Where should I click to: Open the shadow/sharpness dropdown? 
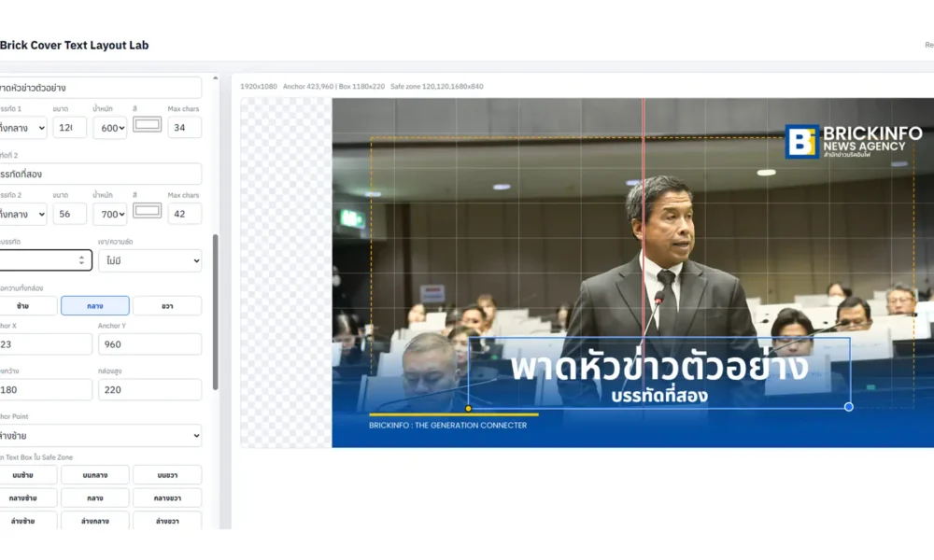point(150,260)
